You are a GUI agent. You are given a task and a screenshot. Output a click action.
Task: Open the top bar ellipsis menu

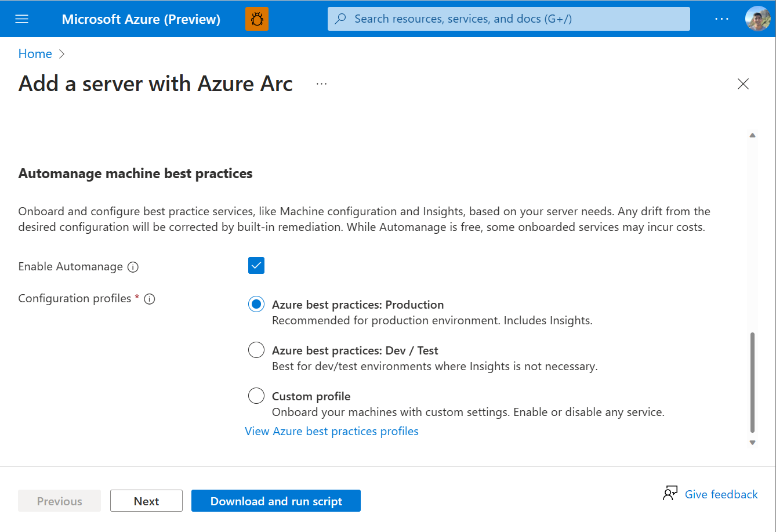[721, 19]
